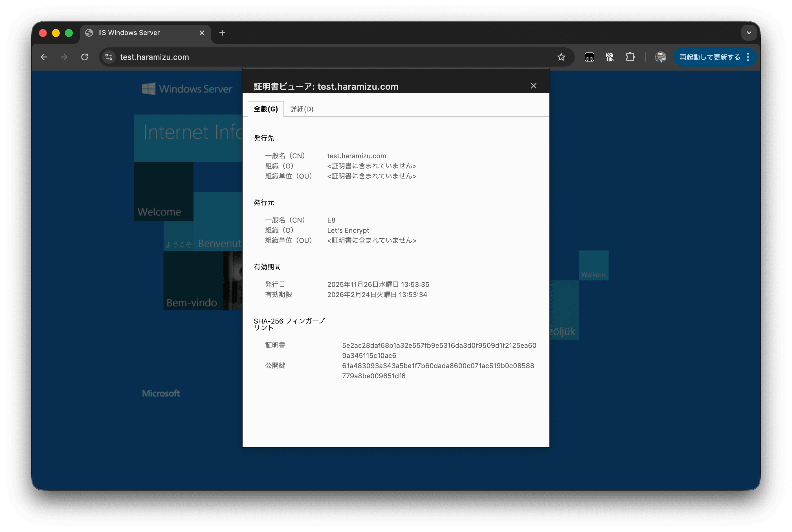The height and width of the screenshot is (532, 792).
Task: Open a new tab with plus
Action: tap(222, 33)
